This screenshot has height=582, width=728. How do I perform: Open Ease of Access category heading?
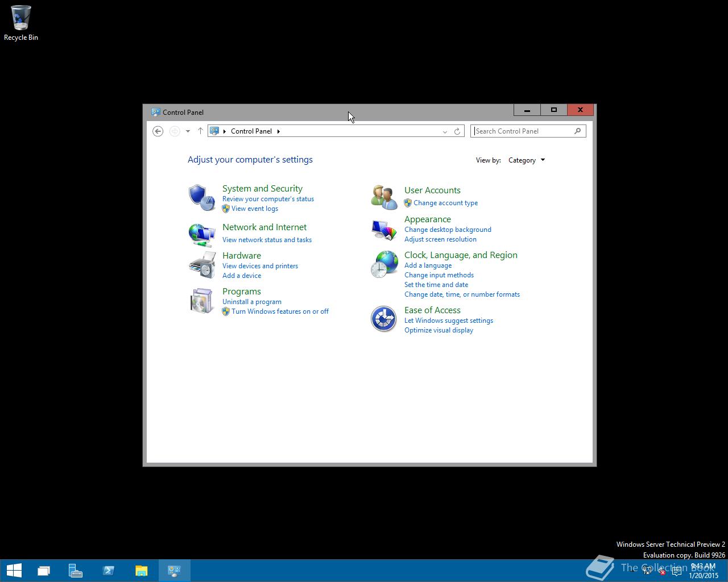click(x=432, y=310)
